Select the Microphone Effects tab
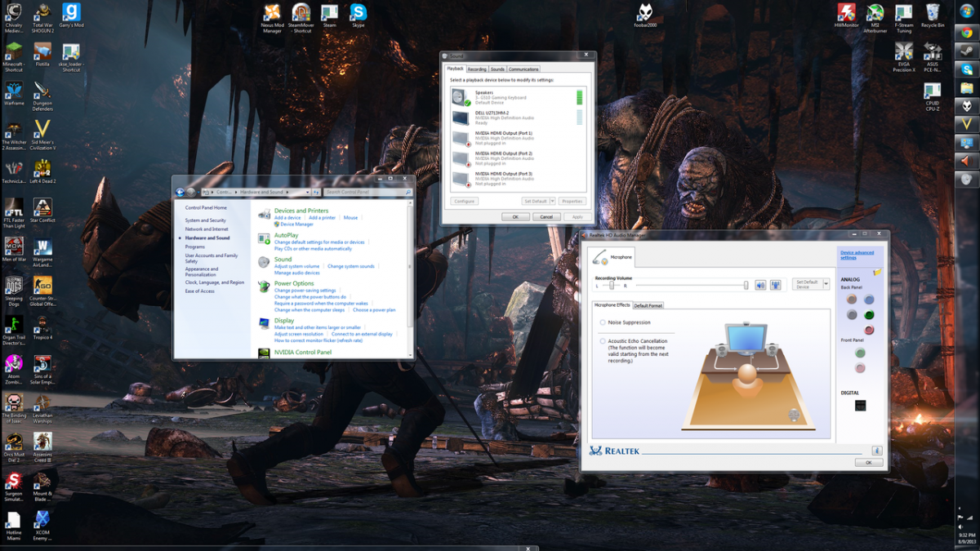 click(x=612, y=304)
